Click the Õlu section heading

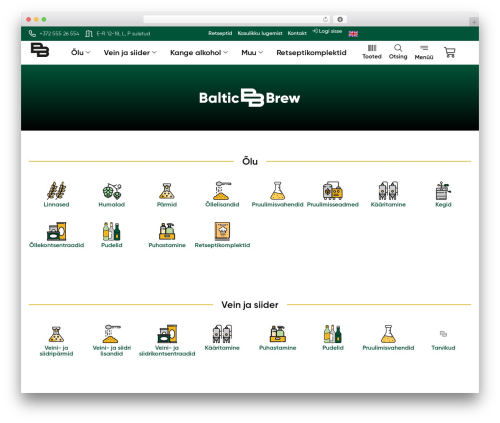[x=250, y=161]
